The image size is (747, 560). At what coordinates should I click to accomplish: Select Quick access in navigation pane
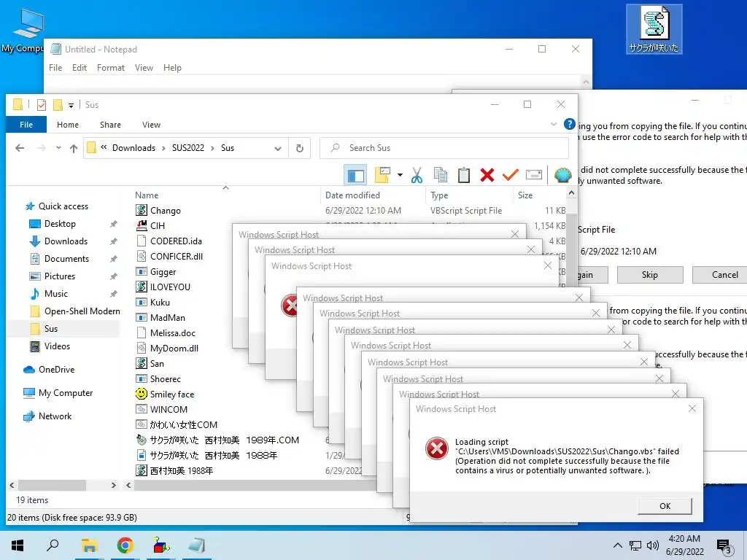pos(63,206)
